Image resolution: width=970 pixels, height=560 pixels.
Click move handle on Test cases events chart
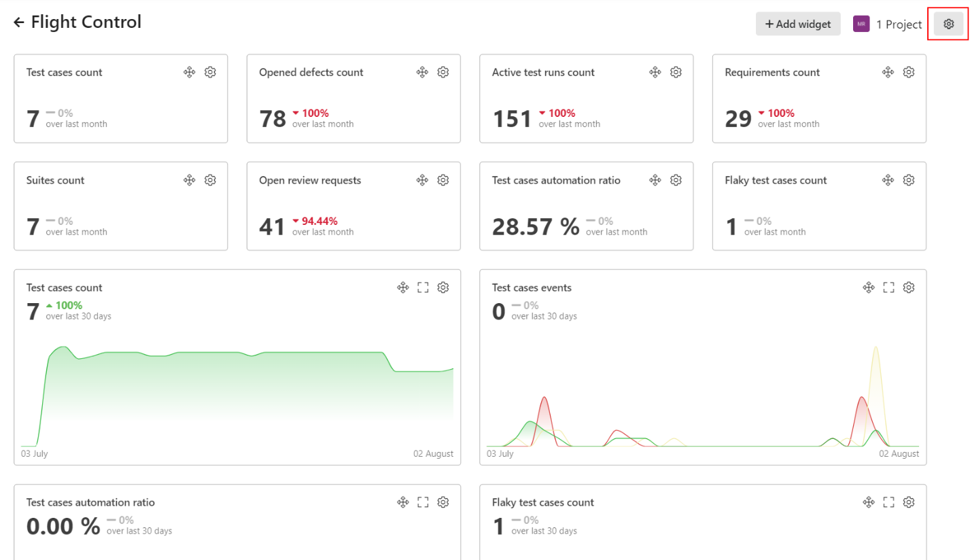[x=868, y=287]
